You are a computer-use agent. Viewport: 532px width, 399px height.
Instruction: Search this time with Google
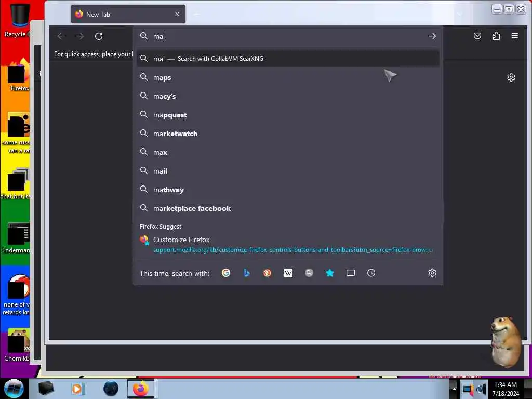pyautogui.click(x=226, y=273)
